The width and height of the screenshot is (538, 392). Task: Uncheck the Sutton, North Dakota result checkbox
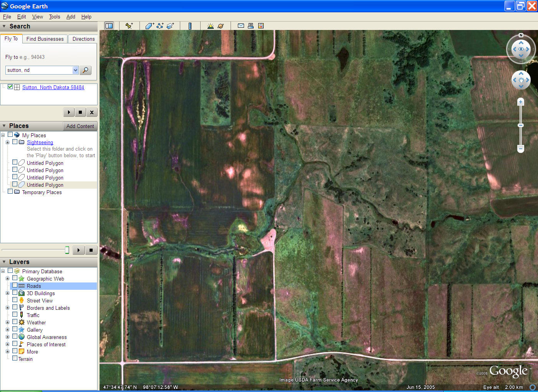point(10,87)
